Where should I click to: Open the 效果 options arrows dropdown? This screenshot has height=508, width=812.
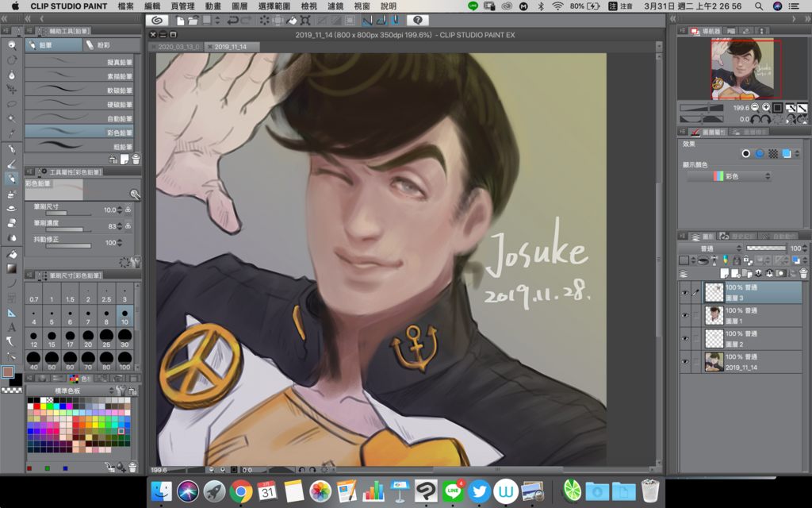tap(797, 153)
